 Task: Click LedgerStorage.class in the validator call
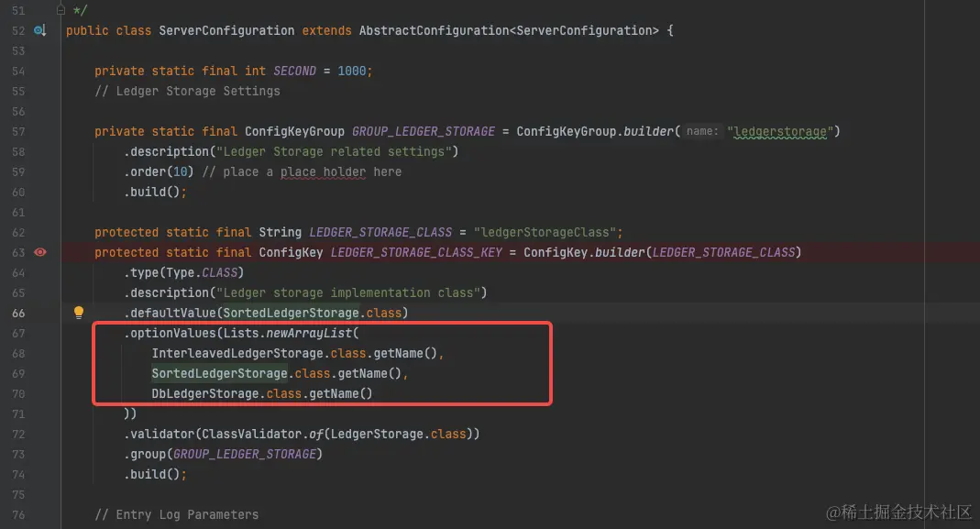[x=398, y=434]
